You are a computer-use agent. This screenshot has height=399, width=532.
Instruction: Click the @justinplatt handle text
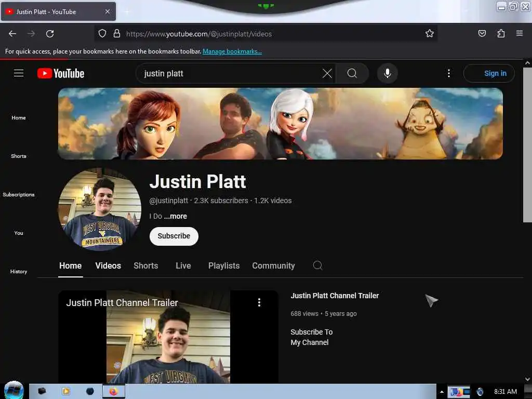click(x=169, y=201)
